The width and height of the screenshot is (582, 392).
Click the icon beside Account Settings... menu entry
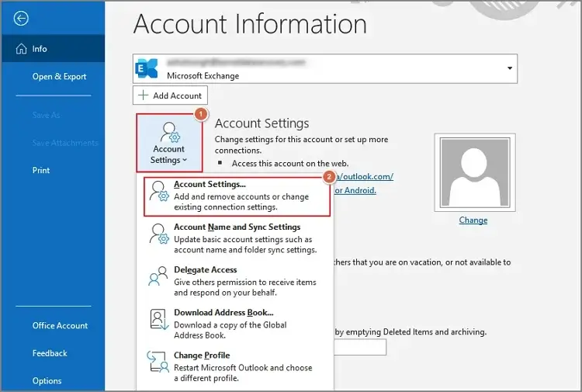pos(159,191)
